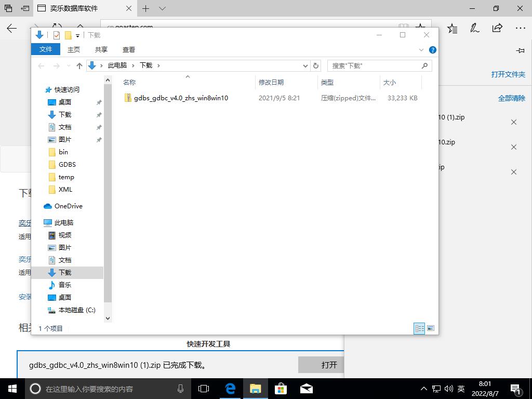Open Microsoft Store from the taskbar
Viewport: 532px width, 399px height.
pos(281,389)
